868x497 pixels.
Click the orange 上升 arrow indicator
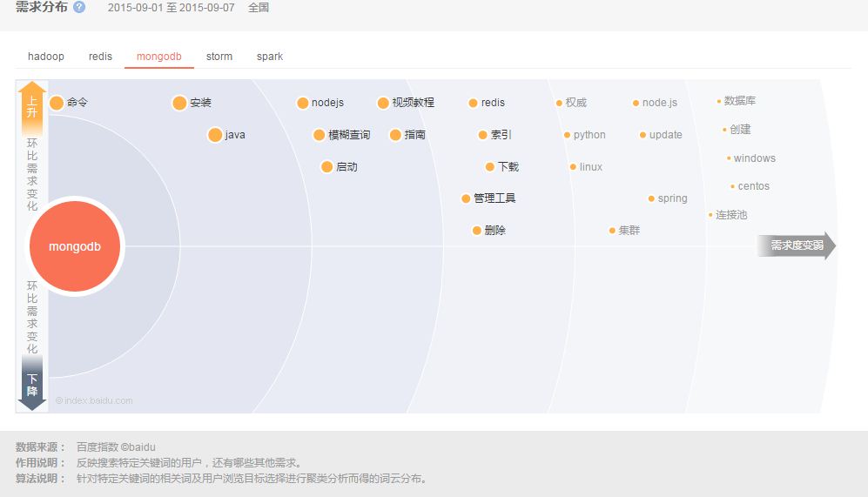pyautogui.click(x=32, y=107)
